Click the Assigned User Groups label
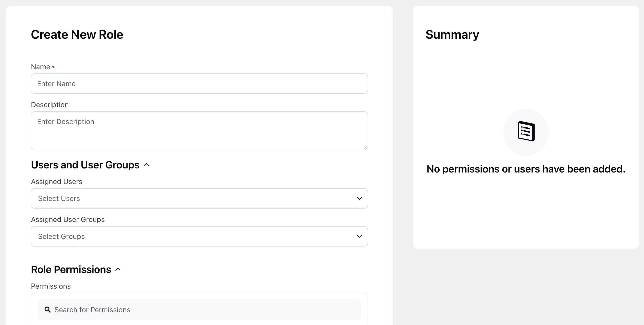The height and width of the screenshot is (325, 644). click(68, 219)
